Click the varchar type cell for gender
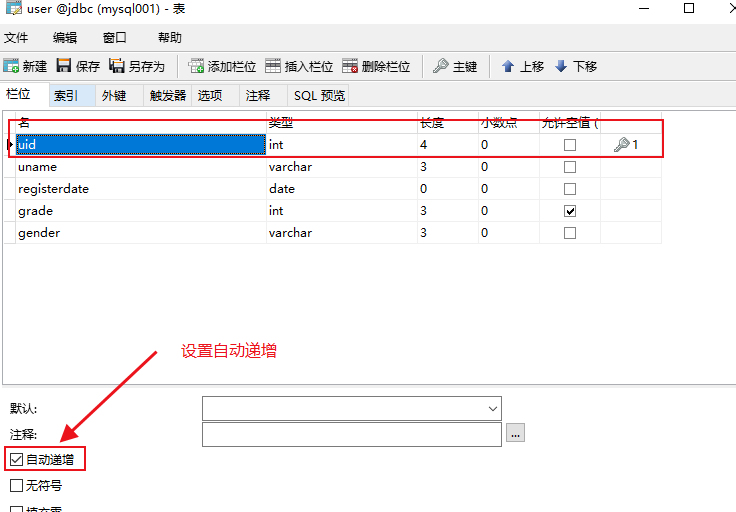736x512 pixels. (342, 233)
